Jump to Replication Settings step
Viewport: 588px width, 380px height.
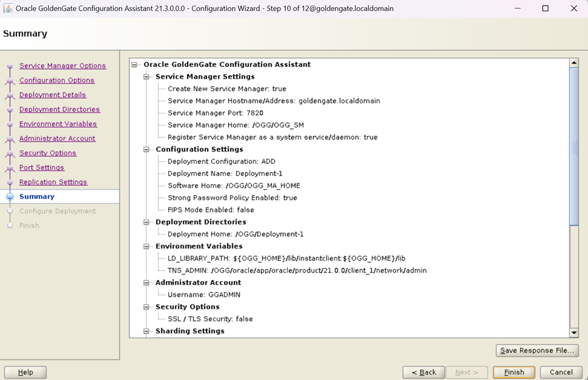pos(53,182)
